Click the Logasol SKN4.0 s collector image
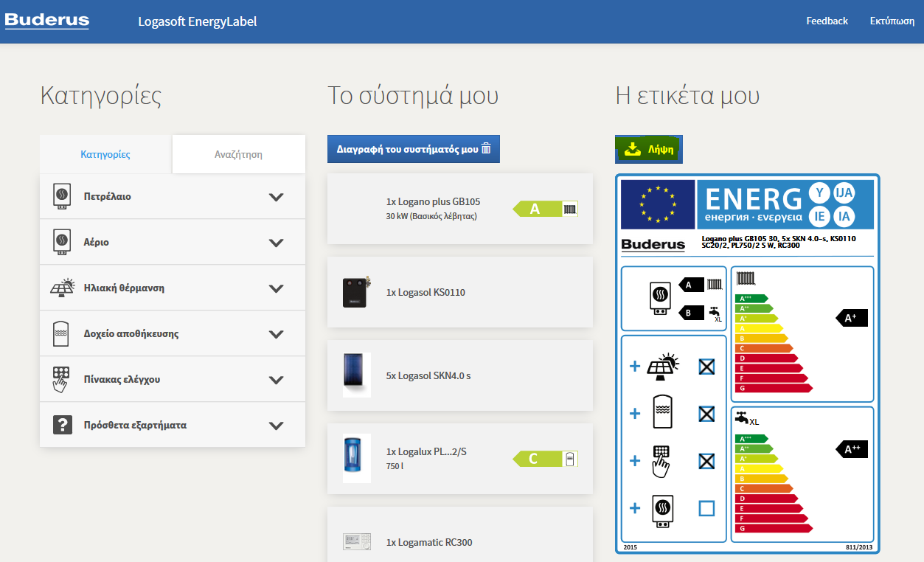The height and width of the screenshot is (562, 924). tap(357, 375)
